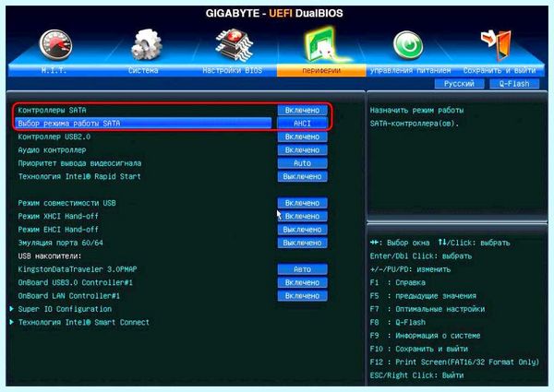Click F7 Оптимальные настройки line
Viewport: 554px width, 392px height.
[x=428, y=309]
